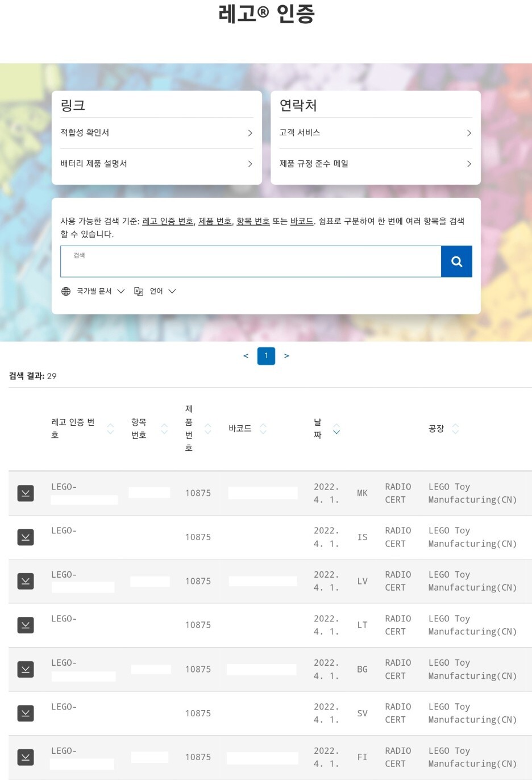The height and width of the screenshot is (780, 532).
Task: Click RADIO CERT in the FI row
Action: (x=398, y=757)
